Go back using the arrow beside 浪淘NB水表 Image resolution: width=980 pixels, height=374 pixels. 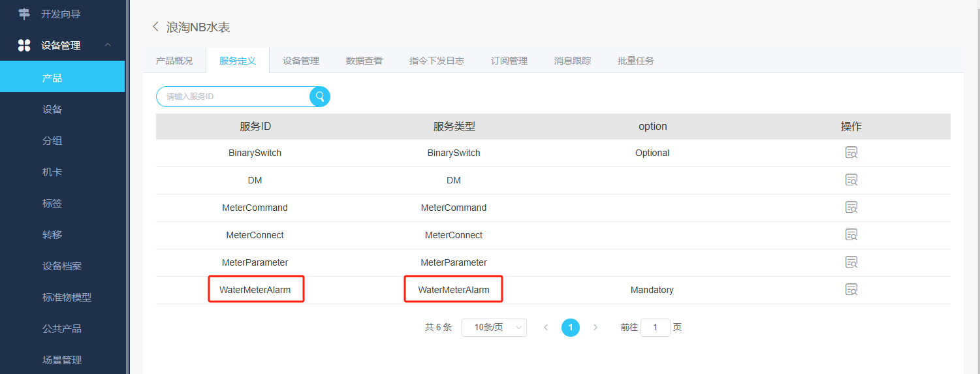tap(155, 27)
